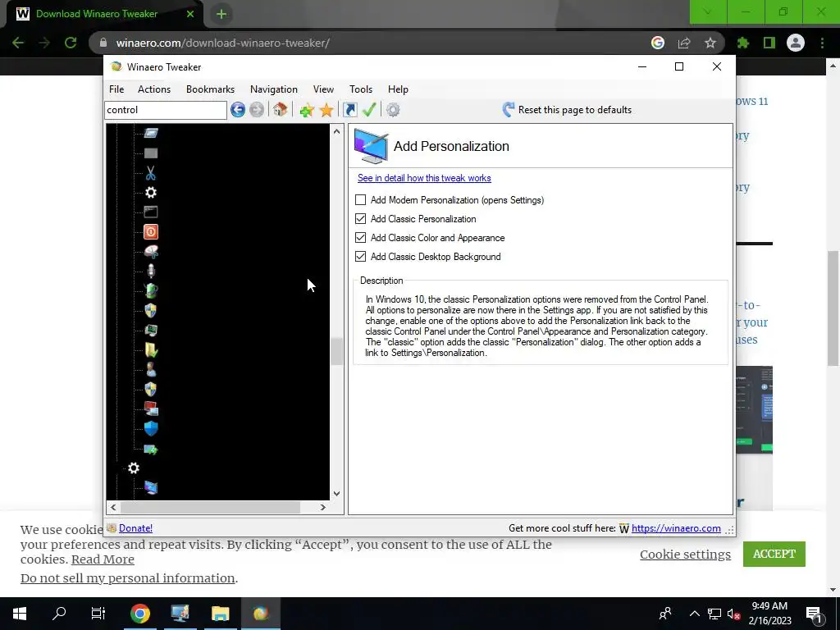The height and width of the screenshot is (630, 840).
Task: Click tree panel scroll up arrow
Action: 336,131
